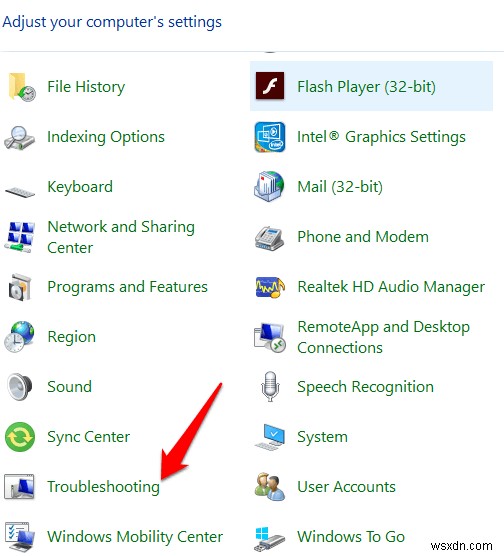Open the Troubleshooting link
504x556 pixels.
click(x=104, y=487)
